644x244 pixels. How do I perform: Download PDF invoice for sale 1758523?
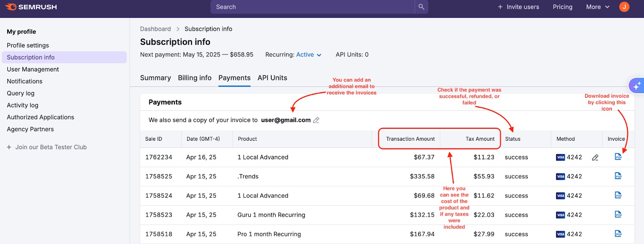(x=618, y=215)
